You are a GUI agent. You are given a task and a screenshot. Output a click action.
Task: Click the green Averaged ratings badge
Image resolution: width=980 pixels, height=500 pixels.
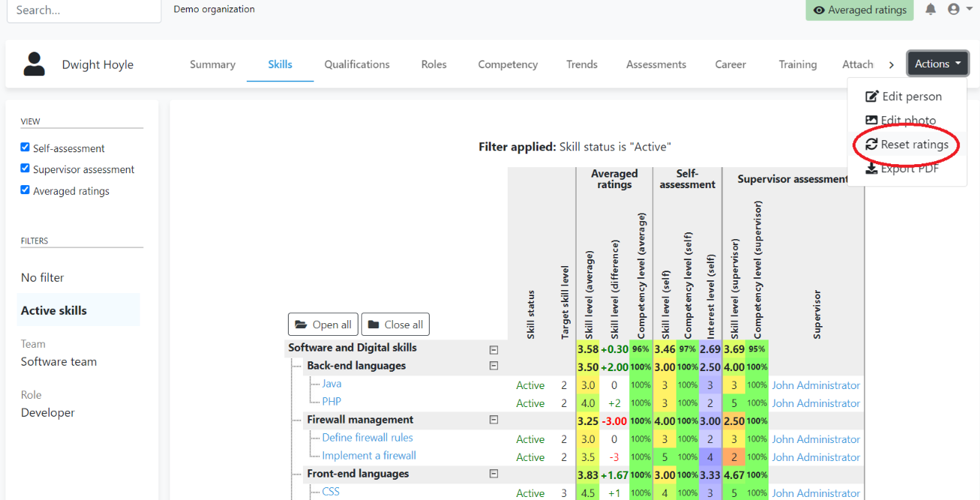point(859,10)
